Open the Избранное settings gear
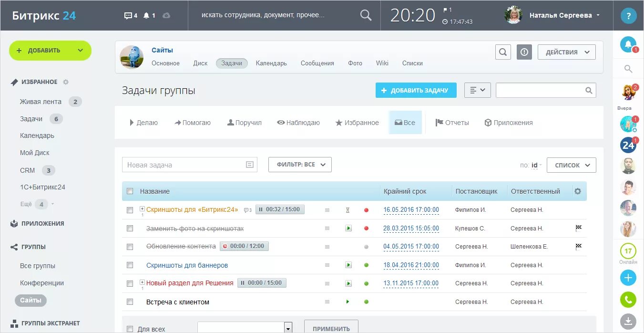The image size is (644, 333). [x=66, y=82]
